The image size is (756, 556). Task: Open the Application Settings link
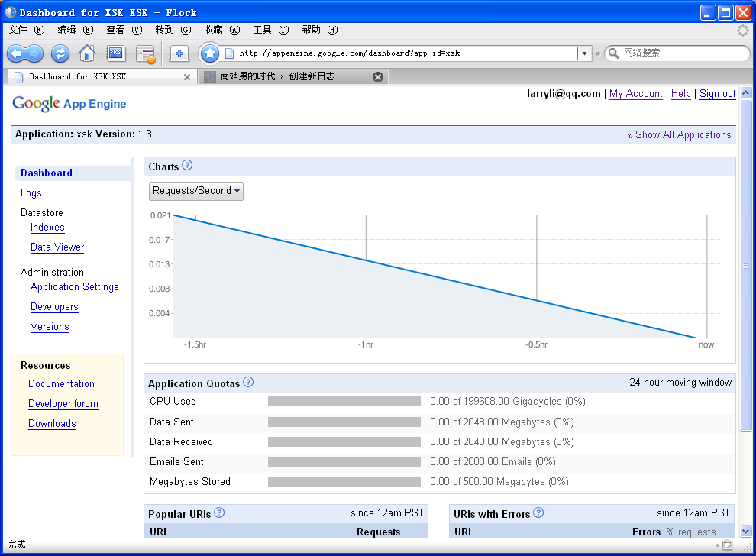74,287
